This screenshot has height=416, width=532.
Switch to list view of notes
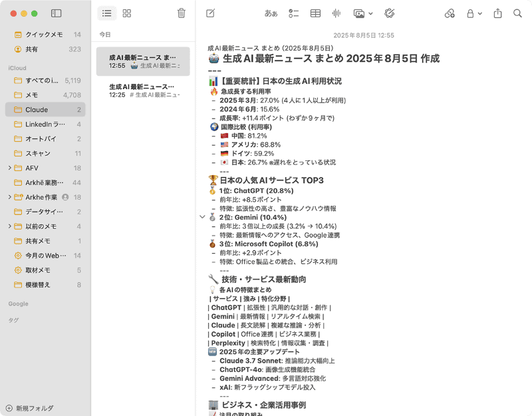click(x=107, y=13)
